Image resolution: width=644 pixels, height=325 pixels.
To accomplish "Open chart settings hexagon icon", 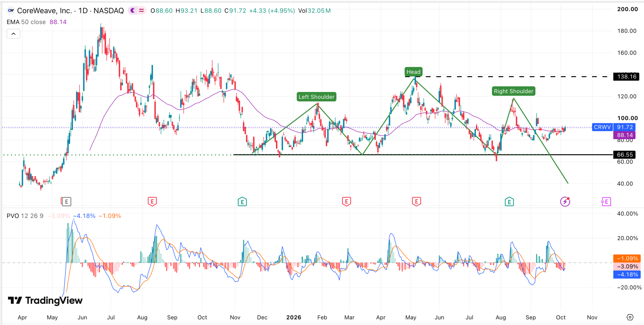I will pyautogui.click(x=630, y=317).
